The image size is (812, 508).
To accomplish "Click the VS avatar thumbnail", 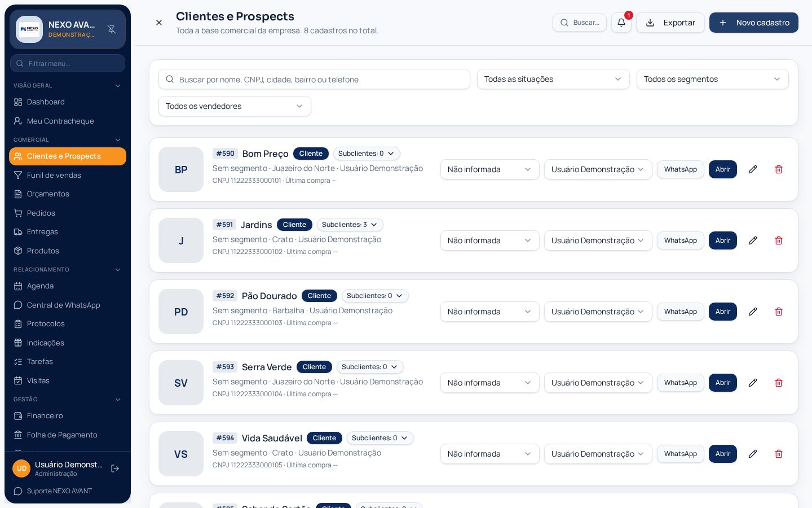I will (181, 454).
